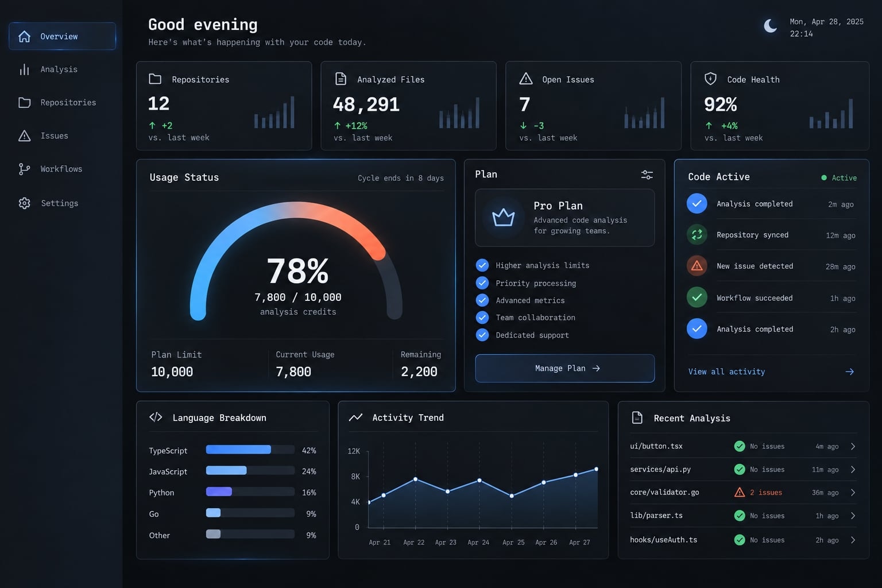Click shield icon on Code Health card
Viewport: 882px width, 588px height.
[710, 79]
